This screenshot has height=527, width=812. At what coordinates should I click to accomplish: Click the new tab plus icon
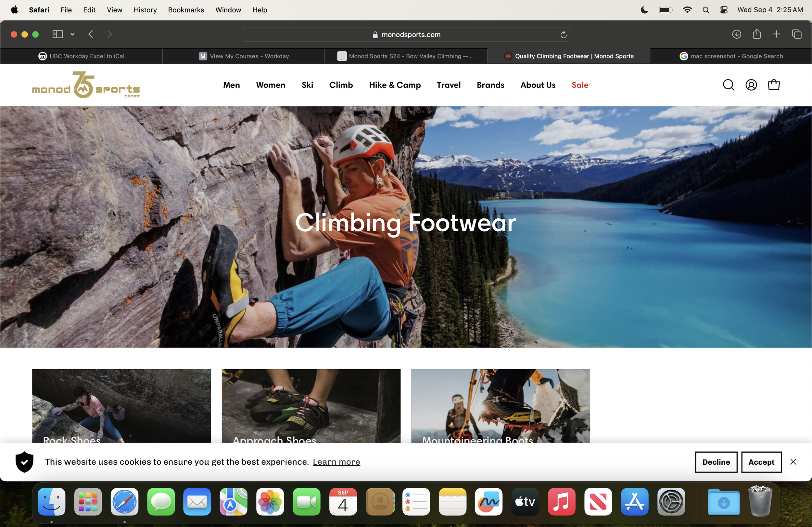coord(776,34)
